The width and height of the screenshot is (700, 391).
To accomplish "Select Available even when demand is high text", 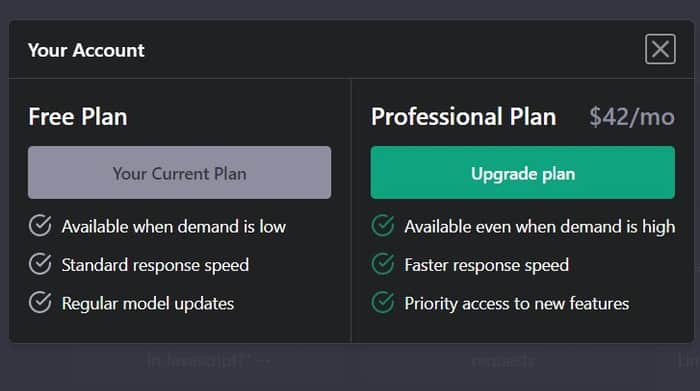I will point(540,227).
